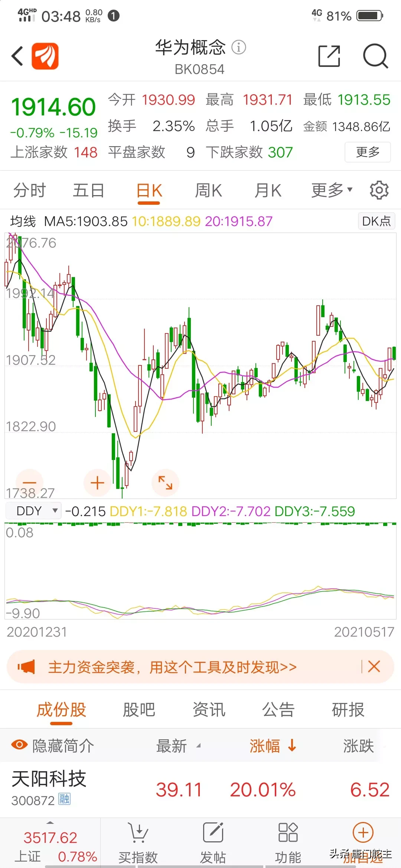The width and height of the screenshot is (401, 868).
Task: Tap the megaphone icon in banner
Action: [x=26, y=667]
